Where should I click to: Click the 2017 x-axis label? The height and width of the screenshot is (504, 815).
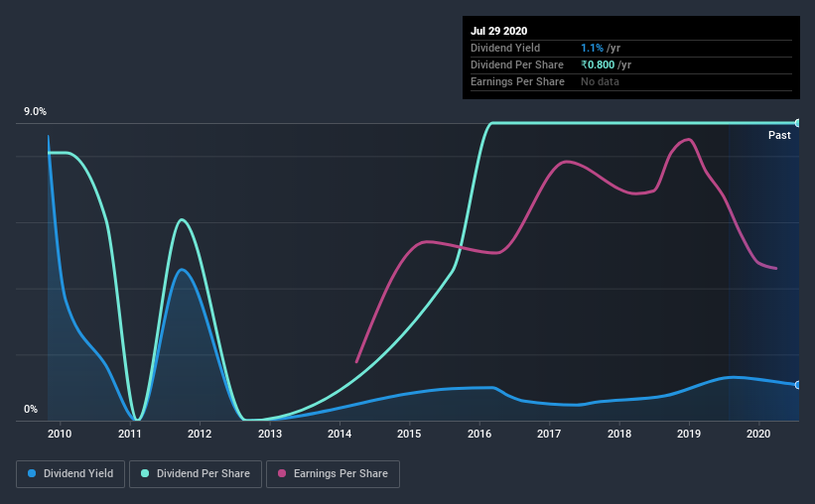click(x=549, y=434)
